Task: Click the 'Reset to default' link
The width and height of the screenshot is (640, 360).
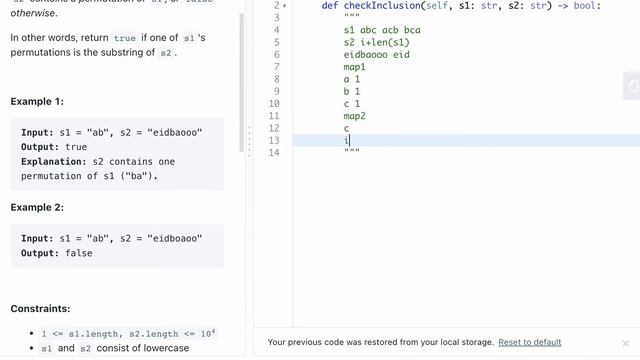Action: click(x=529, y=342)
